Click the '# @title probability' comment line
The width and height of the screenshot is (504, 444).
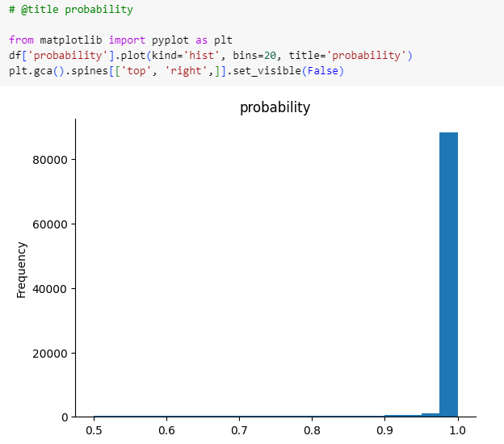click(x=71, y=10)
